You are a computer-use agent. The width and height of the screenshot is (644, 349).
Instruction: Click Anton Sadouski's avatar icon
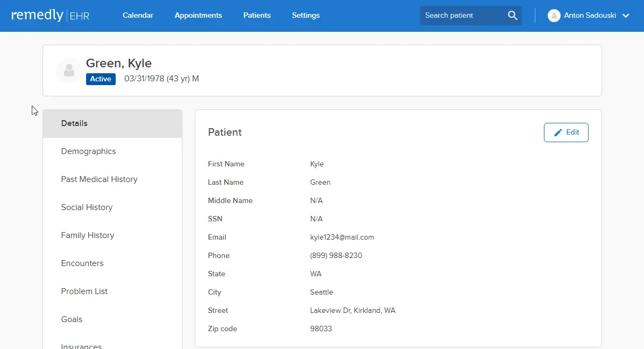click(x=554, y=16)
